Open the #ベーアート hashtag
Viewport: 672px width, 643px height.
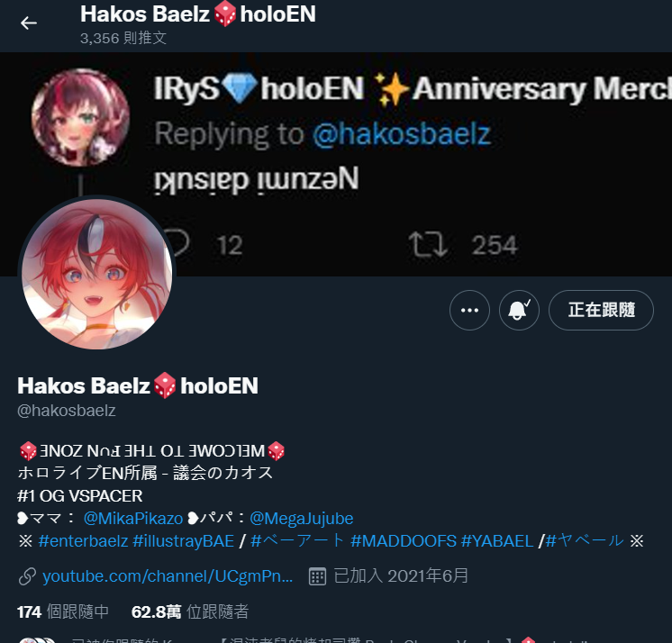(297, 541)
